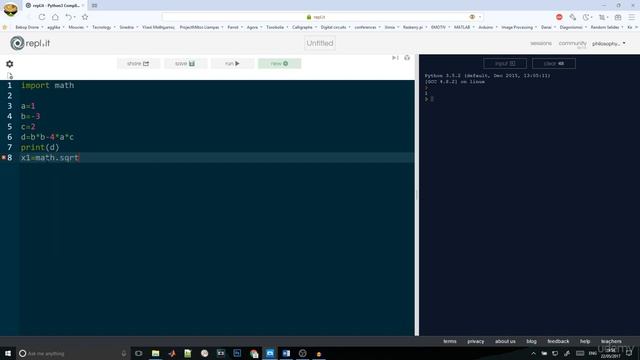Open the terms footer link
The image size is (640, 360).
[450, 341]
